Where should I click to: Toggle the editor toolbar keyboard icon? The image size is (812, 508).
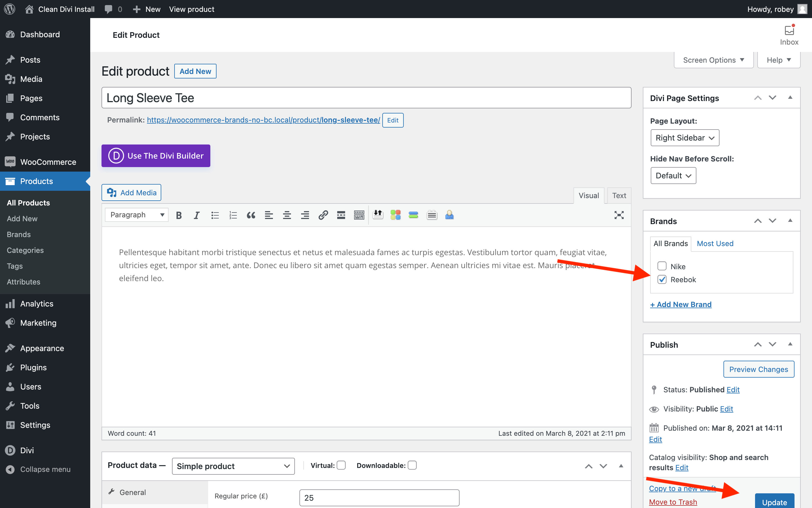pos(359,215)
